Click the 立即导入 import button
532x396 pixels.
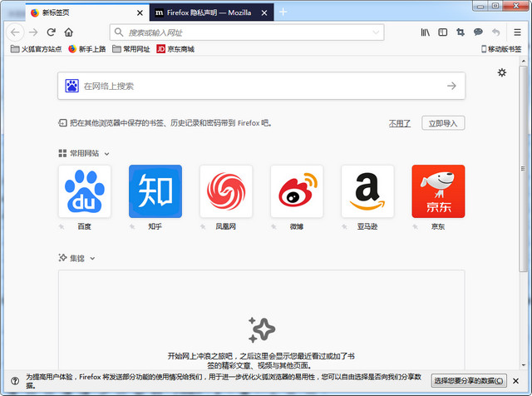click(x=443, y=123)
